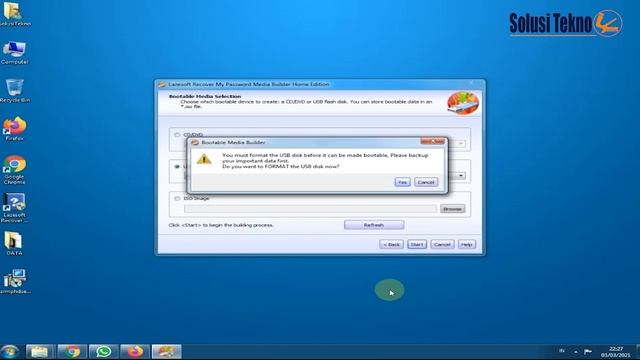Show hidden system tray icons

pyautogui.click(x=576, y=351)
